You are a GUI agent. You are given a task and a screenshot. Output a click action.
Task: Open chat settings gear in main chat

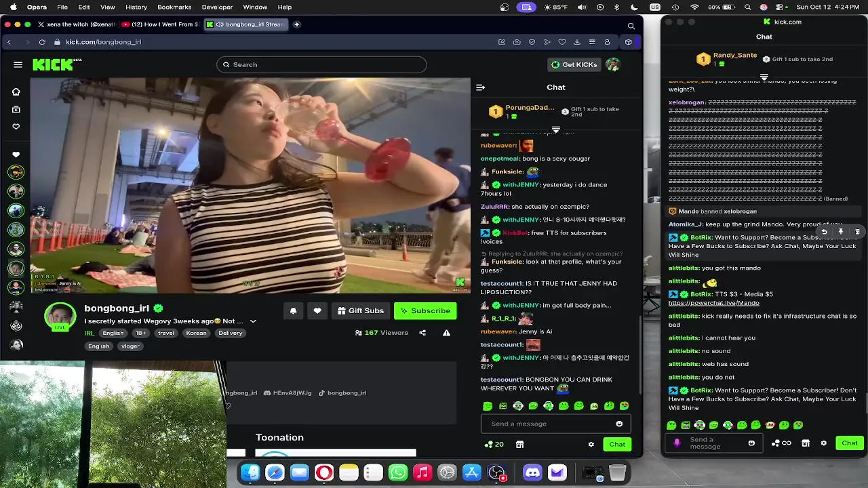(x=591, y=445)
